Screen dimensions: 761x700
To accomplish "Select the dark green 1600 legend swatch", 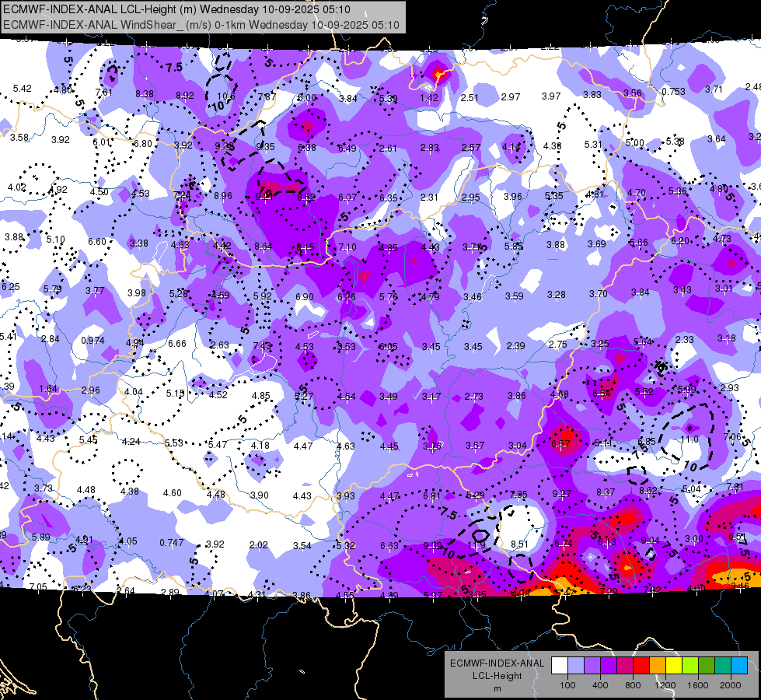I will 707,666.
